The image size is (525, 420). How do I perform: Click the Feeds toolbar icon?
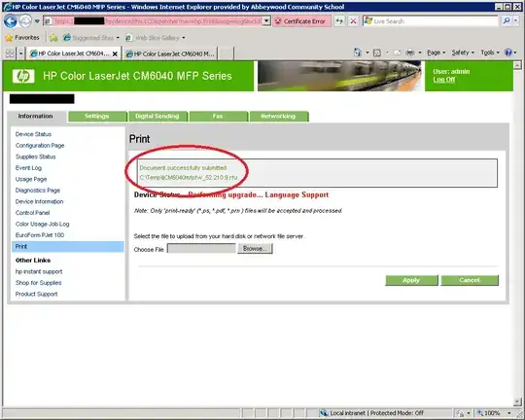(x=377, y=52)
